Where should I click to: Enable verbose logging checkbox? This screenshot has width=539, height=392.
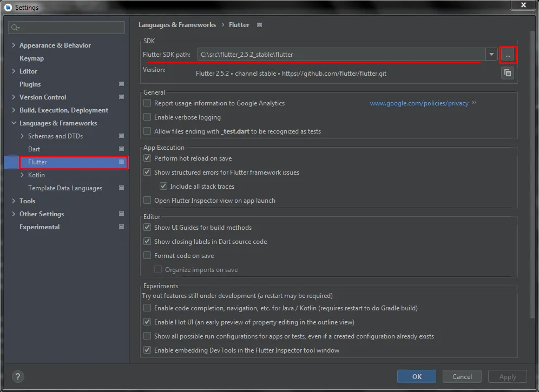(147, 117)
